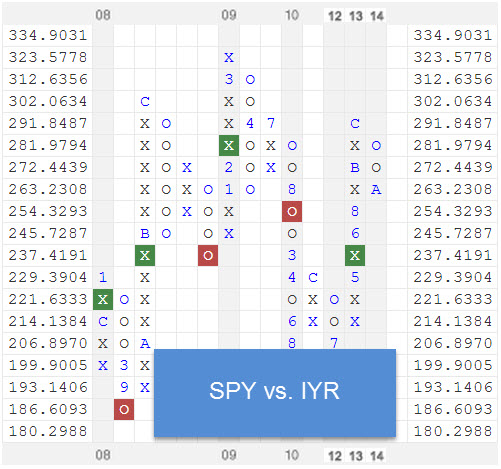Click 180.2988 on the left price axis
Screen dimensions: 501x469
click(48, 431)
